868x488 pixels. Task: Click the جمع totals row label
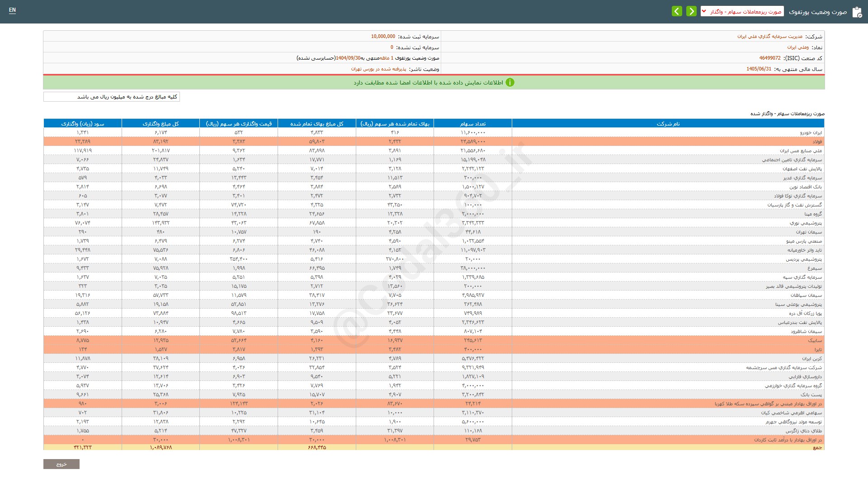pos(817,447)
